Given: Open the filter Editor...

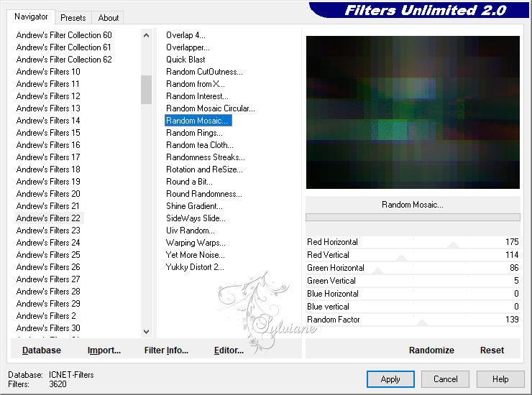Looking at the screenshot, I should tap(229, 350).
